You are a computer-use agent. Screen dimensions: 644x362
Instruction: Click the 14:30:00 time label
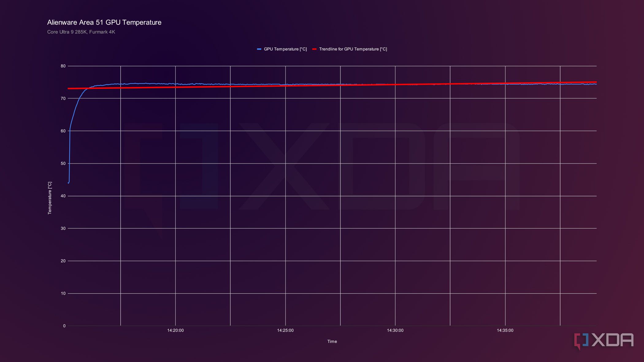pyautogui.click(x=395, y=330)
